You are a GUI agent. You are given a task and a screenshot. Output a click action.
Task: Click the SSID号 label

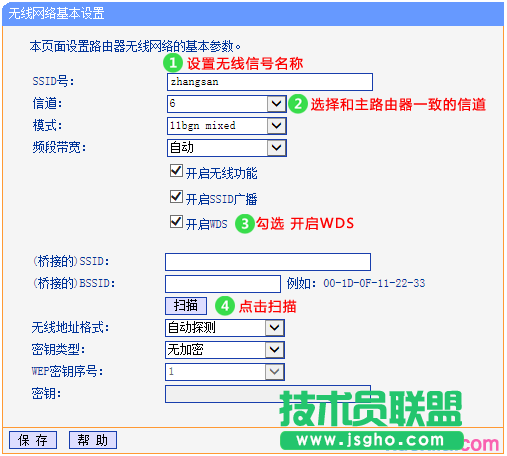click(x=53, y=82)
